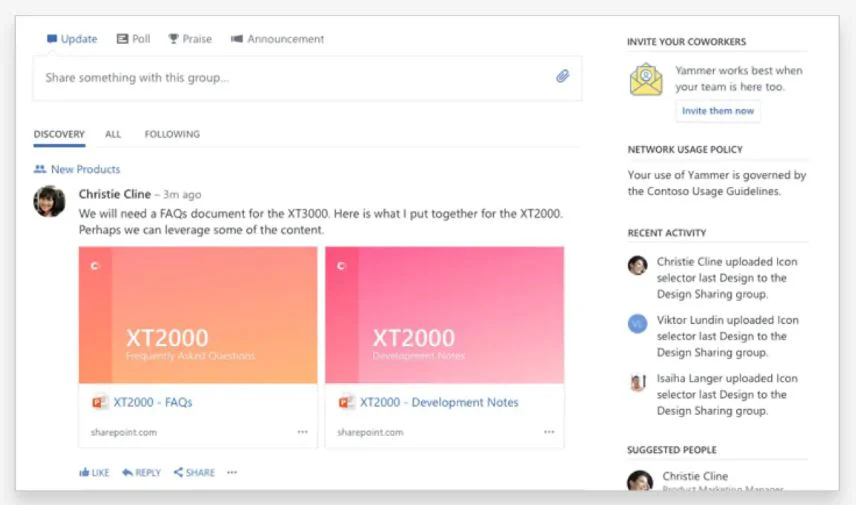Choose the Praise post type
Image resolution: width=856 pixels, height=505 pixels.
190,39
